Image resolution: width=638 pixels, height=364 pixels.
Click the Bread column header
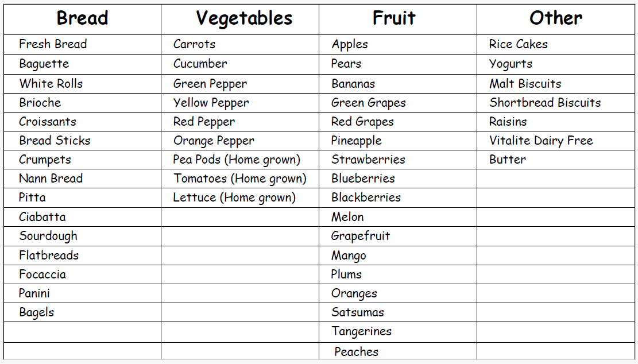click(82, 18)
